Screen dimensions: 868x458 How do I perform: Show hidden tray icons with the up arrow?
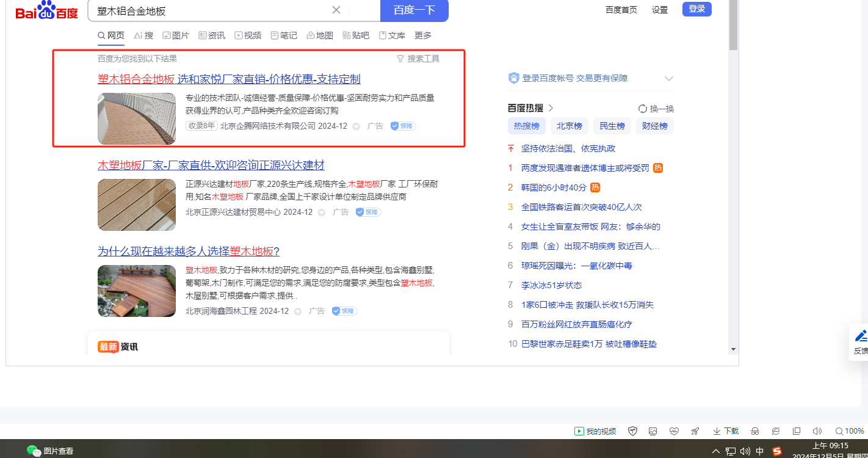[716, 451]
